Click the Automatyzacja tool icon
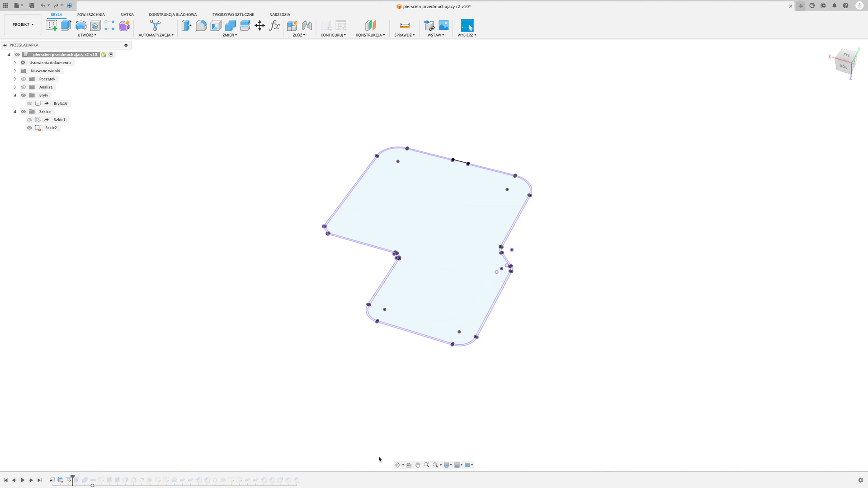 point(156,26)
